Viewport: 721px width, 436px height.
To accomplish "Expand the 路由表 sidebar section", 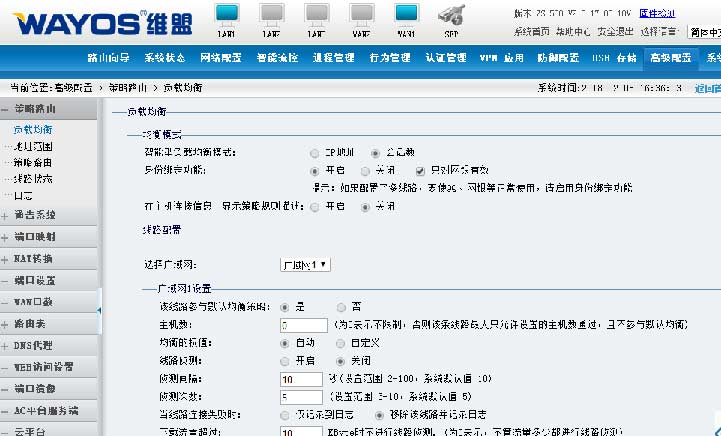I will [48, 324].
